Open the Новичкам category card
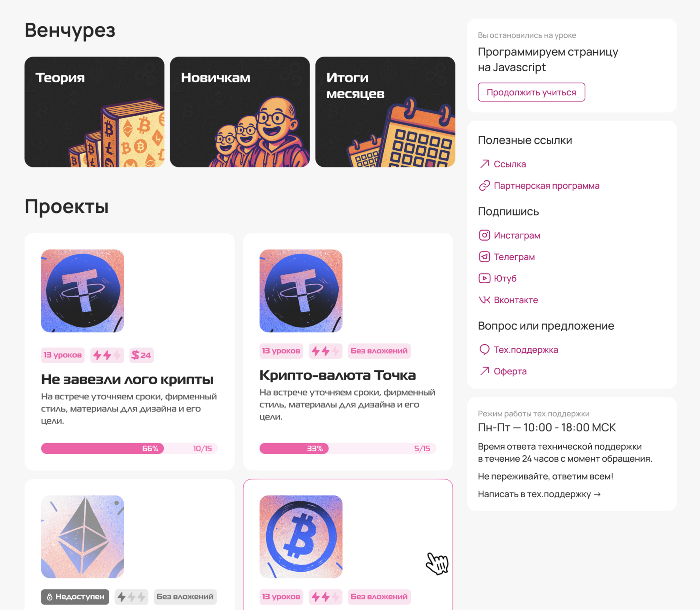 (x=240, y=112)
